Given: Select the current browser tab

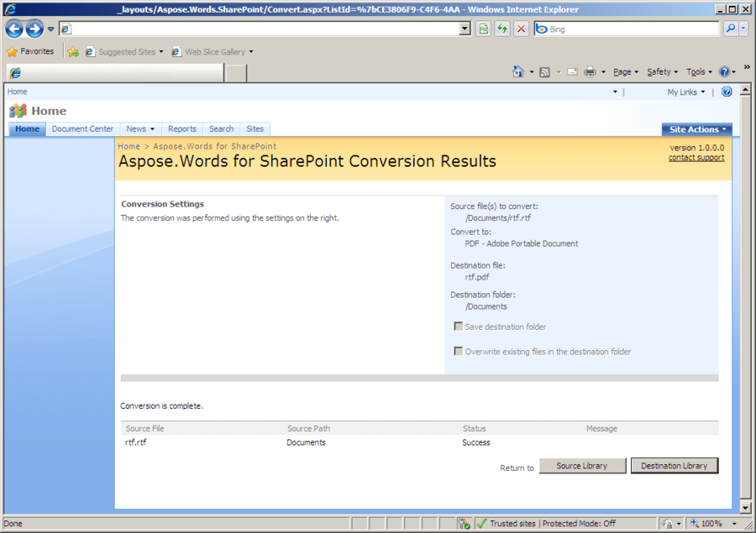Looking at the screenshot, I should coord(115,72).
